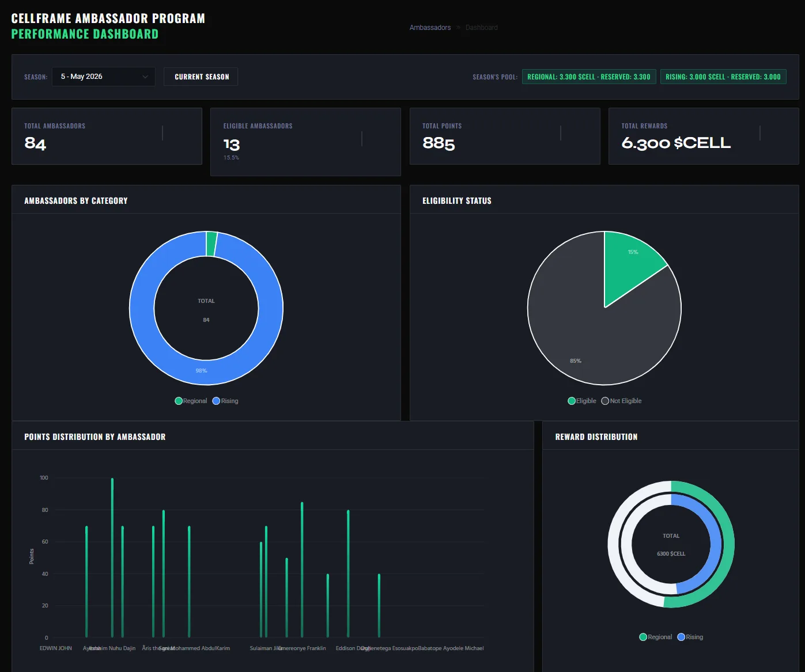The height and width of the screenshot is (672, 805).
Task: Click the 15.5% eligible percentage text
Action: point(231,158)
